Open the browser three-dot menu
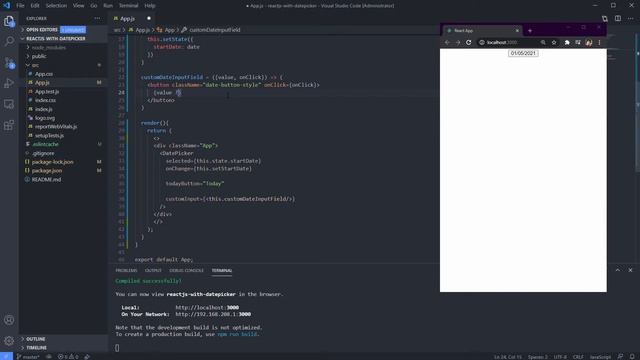Viewport: 640px width, 360px height. tap(599, 42)
